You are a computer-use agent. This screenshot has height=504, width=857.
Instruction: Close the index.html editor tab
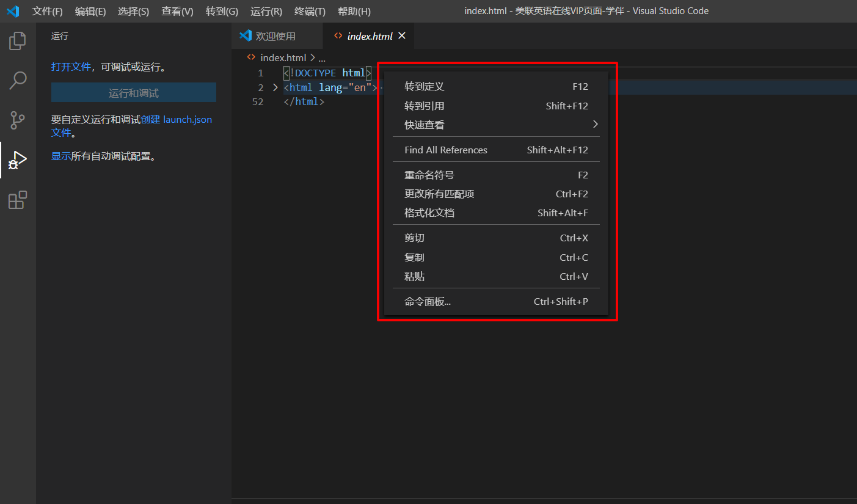click(x=402, y=36)
